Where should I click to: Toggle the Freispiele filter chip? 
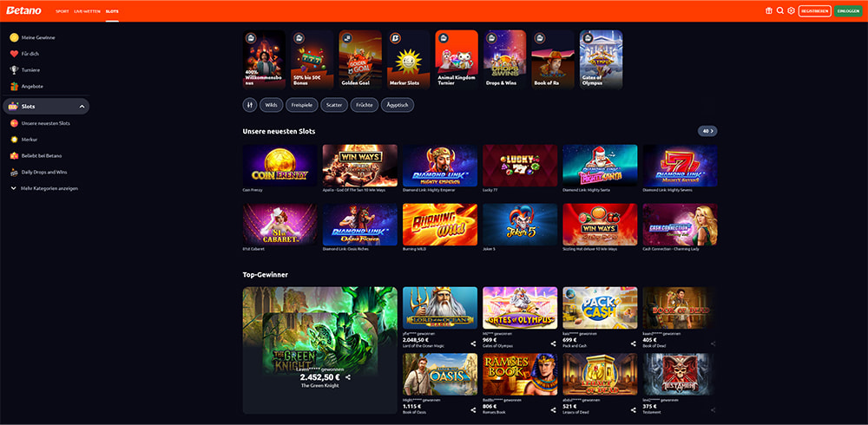click(x=302, y=105)
